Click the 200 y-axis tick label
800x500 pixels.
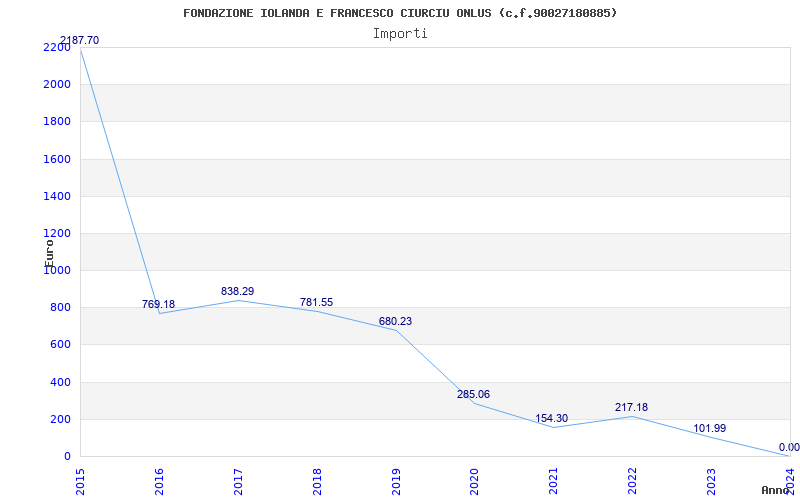[60, 419]
